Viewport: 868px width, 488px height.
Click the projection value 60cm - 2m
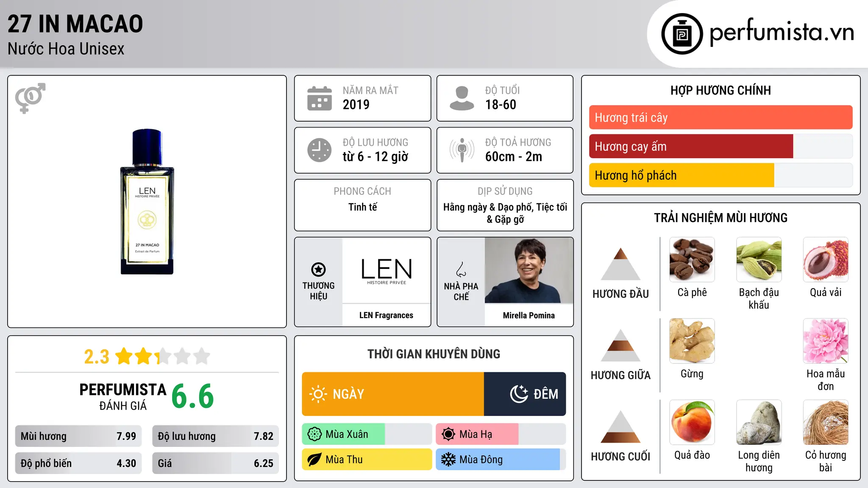514,157
